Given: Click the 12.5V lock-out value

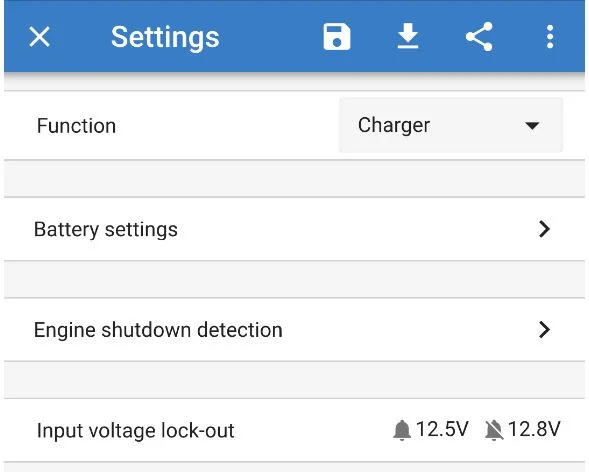Looking at the screenshot, I should click(x=442, y=429).
